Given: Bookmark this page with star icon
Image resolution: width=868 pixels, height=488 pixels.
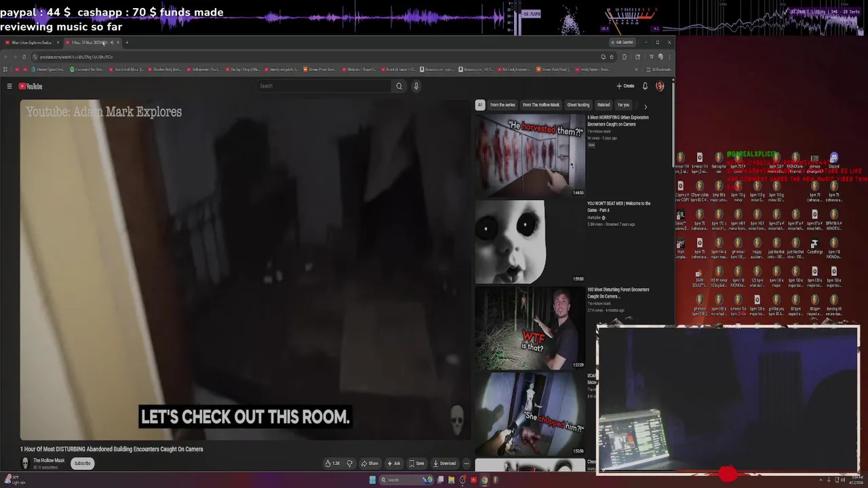Looking at the screenshot, I should 612,57.
